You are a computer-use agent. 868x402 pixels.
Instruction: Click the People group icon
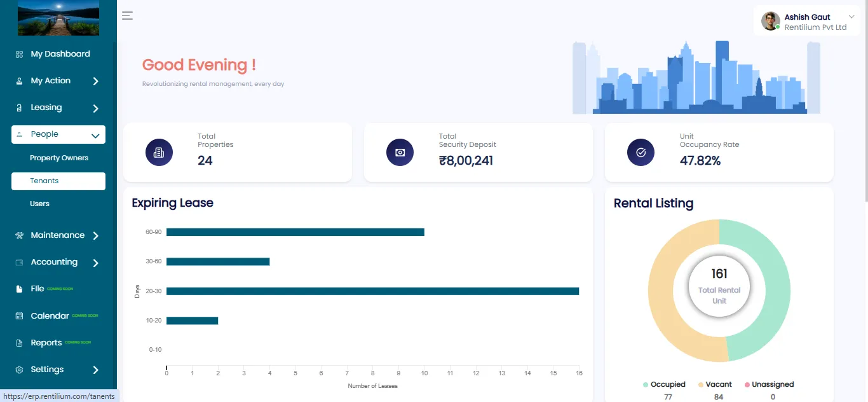tap(19, 135)
